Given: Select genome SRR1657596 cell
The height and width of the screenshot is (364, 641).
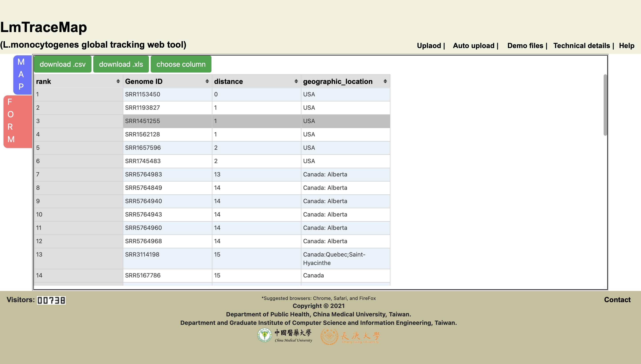Looking at the screenshot, I should (167, 148).
